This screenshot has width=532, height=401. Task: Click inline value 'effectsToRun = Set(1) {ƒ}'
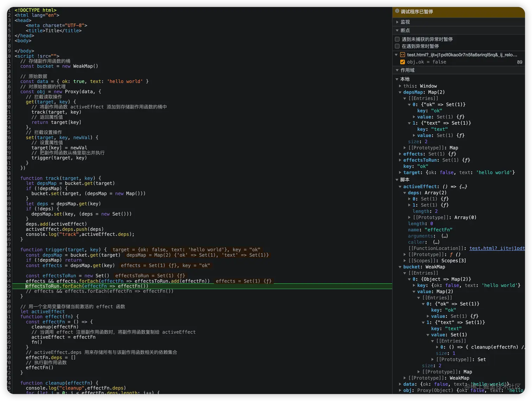[150, 276]
